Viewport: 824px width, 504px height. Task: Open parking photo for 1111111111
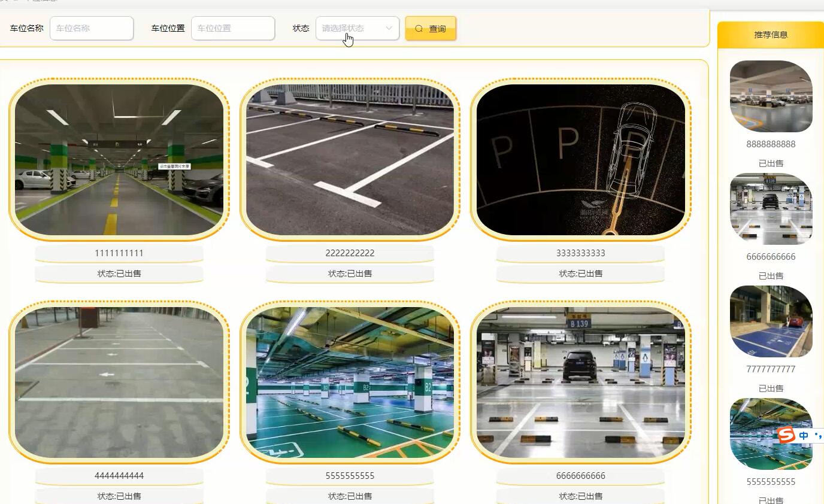(119, 160)
